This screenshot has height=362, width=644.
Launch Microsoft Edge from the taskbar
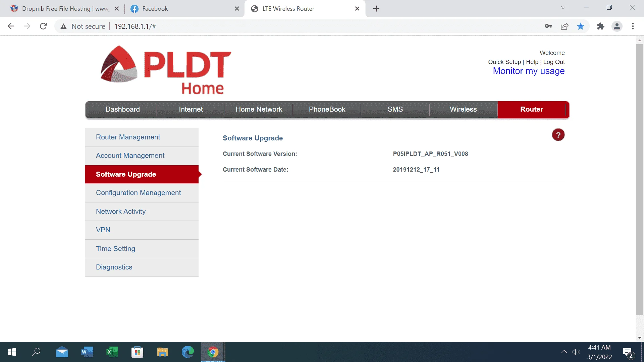(x=187, y=352)
